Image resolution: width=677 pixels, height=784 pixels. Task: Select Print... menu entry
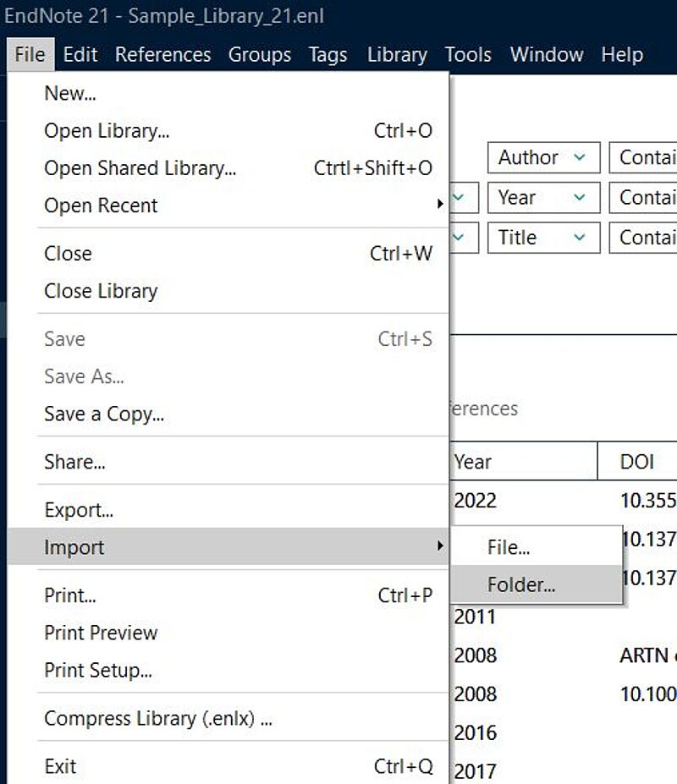coord(228,595)
